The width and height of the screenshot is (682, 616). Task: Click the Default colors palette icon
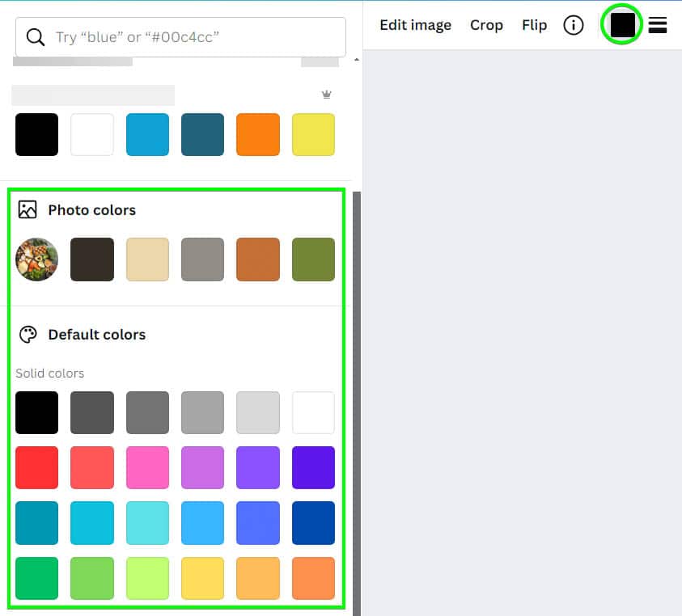point(28,335)
